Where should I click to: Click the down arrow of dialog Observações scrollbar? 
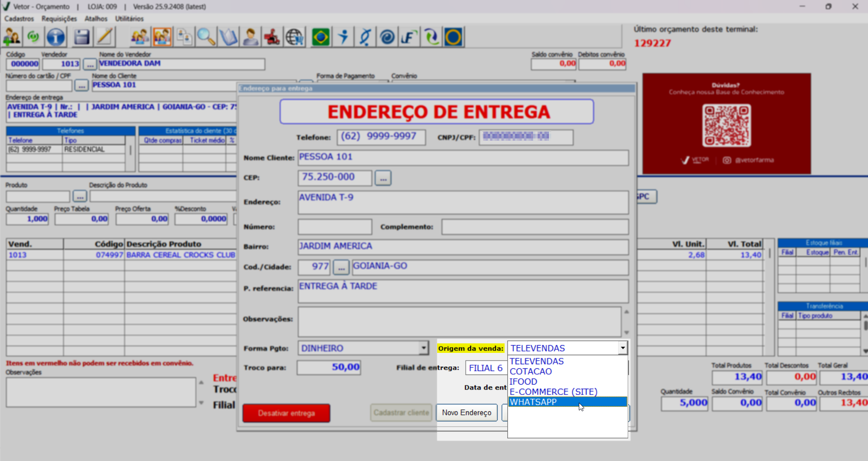point(626,333)
